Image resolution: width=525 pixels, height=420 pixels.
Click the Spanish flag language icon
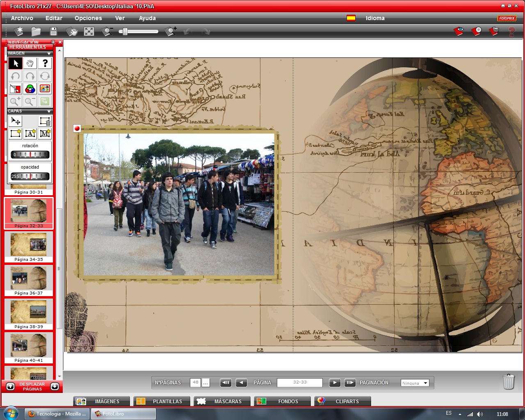pyautogui.click(x=351, y=18)
